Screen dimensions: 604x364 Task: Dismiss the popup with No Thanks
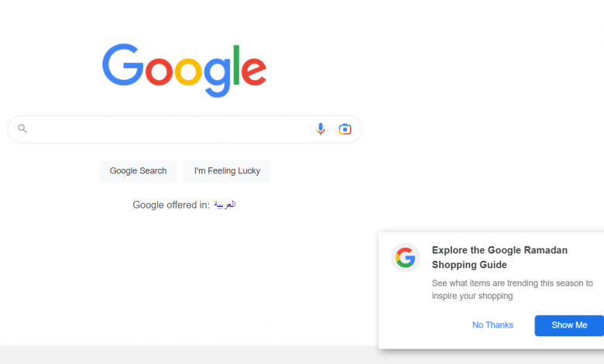pos(492,325)
